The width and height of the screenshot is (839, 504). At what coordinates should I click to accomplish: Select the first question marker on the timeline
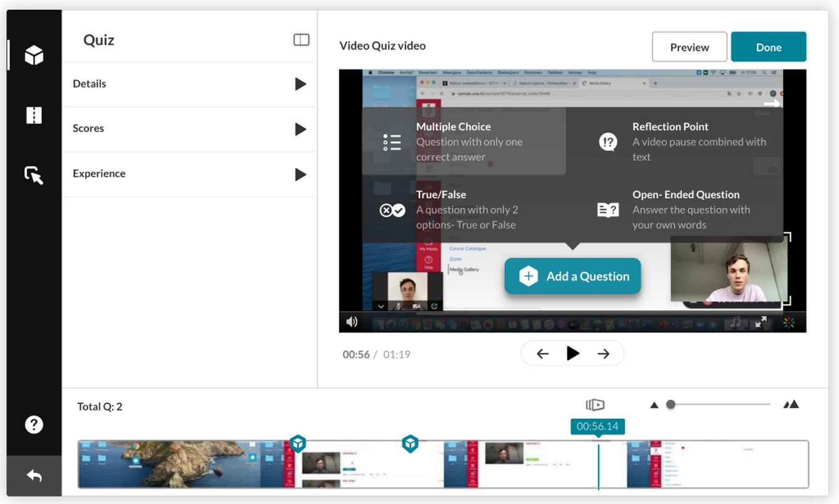pos(299,444)
